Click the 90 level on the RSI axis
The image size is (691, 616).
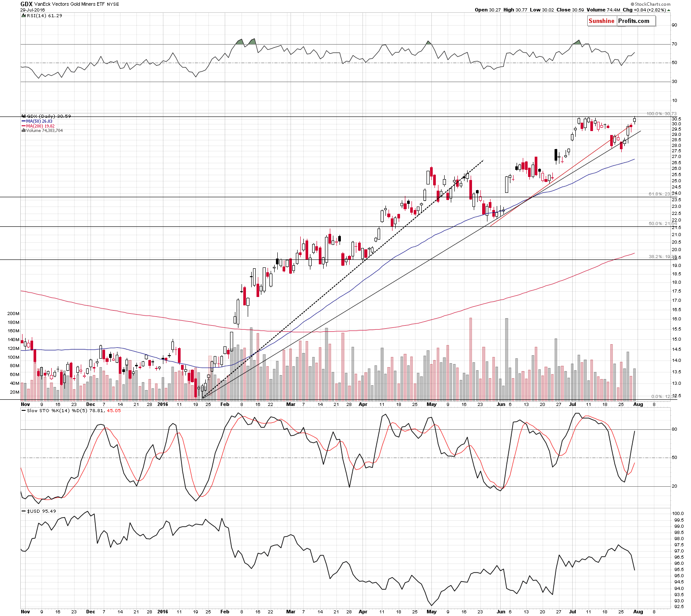point(674,25)
